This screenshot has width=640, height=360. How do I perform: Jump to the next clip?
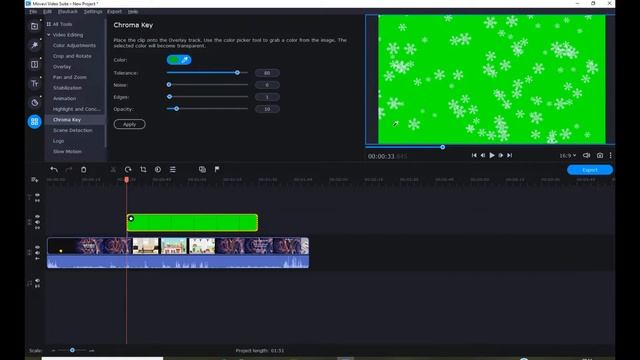tap(510, 156)
